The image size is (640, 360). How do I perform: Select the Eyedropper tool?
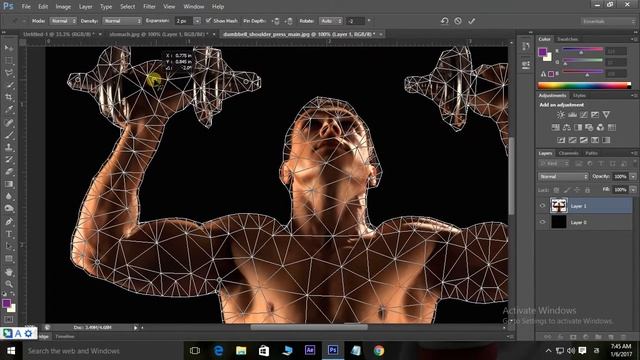[x=9, y=109]
